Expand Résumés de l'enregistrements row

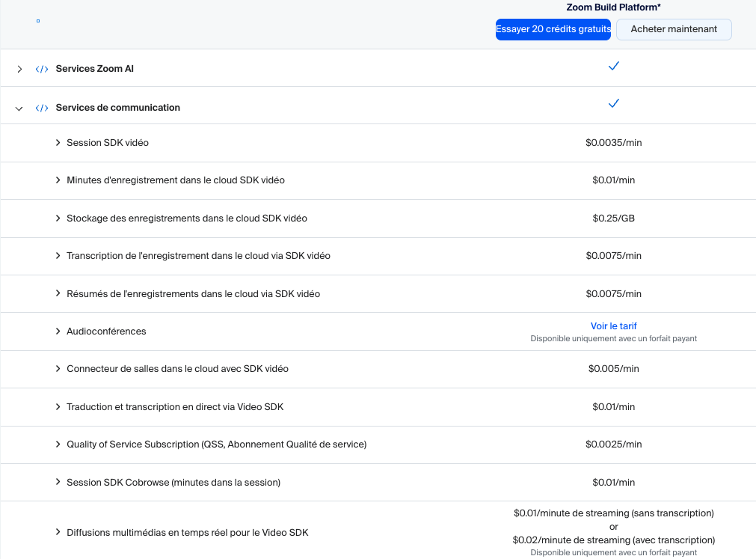[x=58, y=293]
